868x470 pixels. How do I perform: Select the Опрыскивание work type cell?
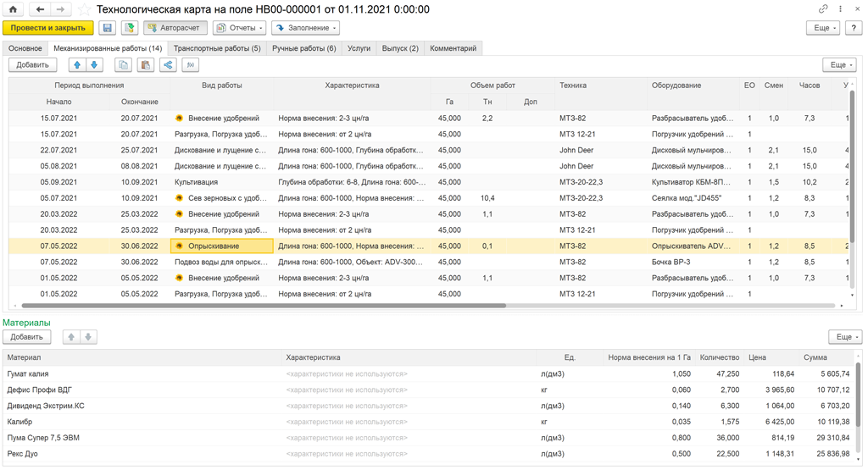click(221, 246)
